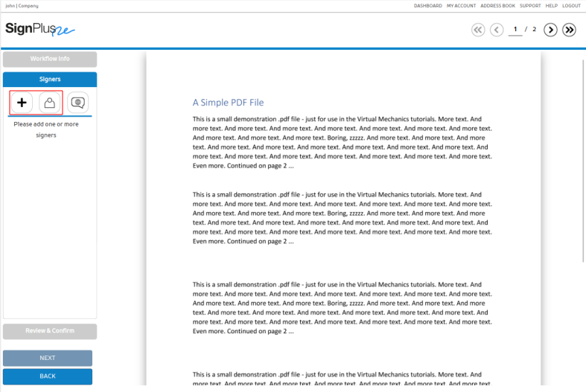Log out using the Logout link
The height and width of the screenshot is (392, 586).
[571, 6]
